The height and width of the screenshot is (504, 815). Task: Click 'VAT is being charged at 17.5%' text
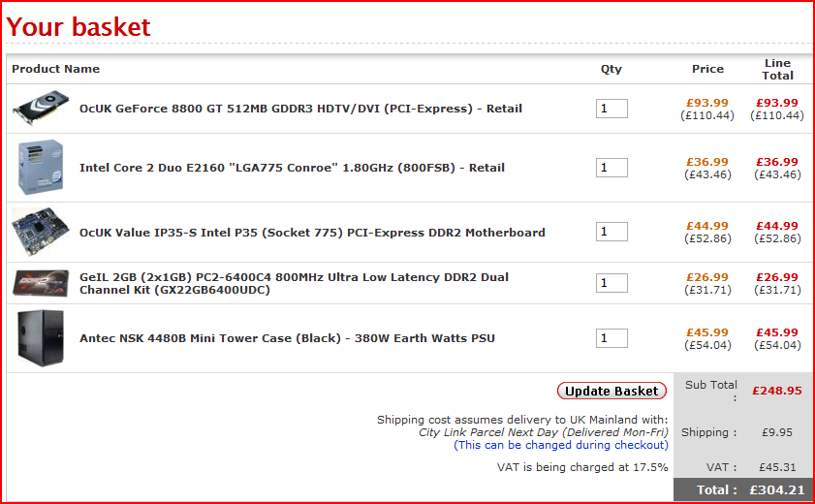tap(582, 467)
